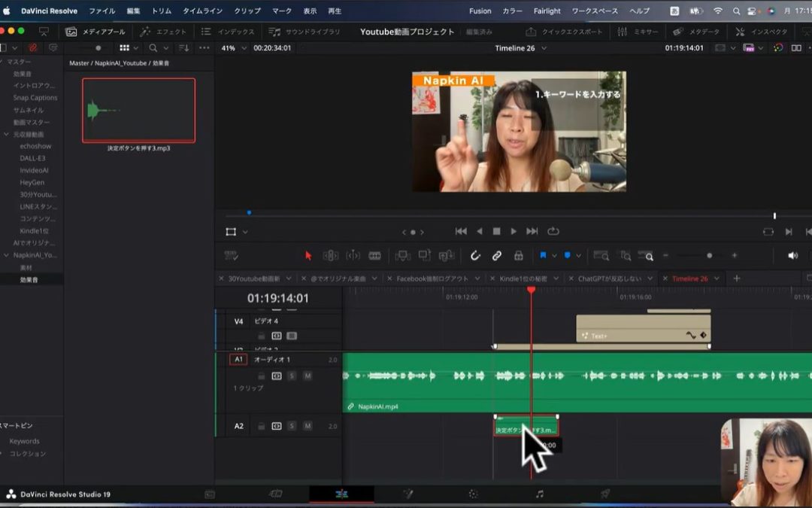Toggle snapping with the magnet icon
The image size is (812, 508).
[476, 255]
